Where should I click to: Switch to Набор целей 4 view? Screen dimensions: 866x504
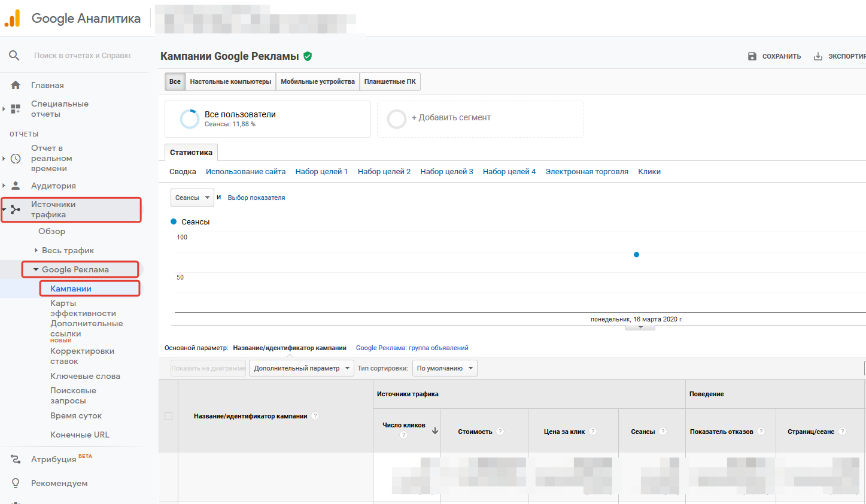(509, 172)
